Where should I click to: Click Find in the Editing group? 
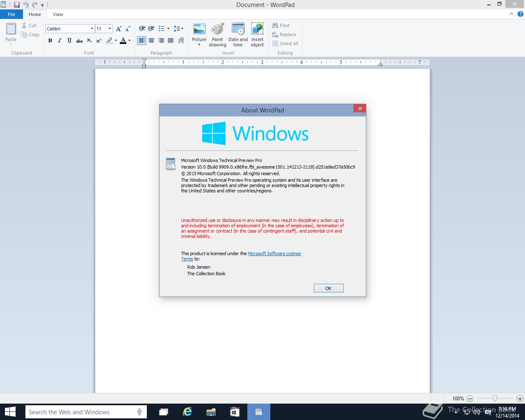coord(281,25)
